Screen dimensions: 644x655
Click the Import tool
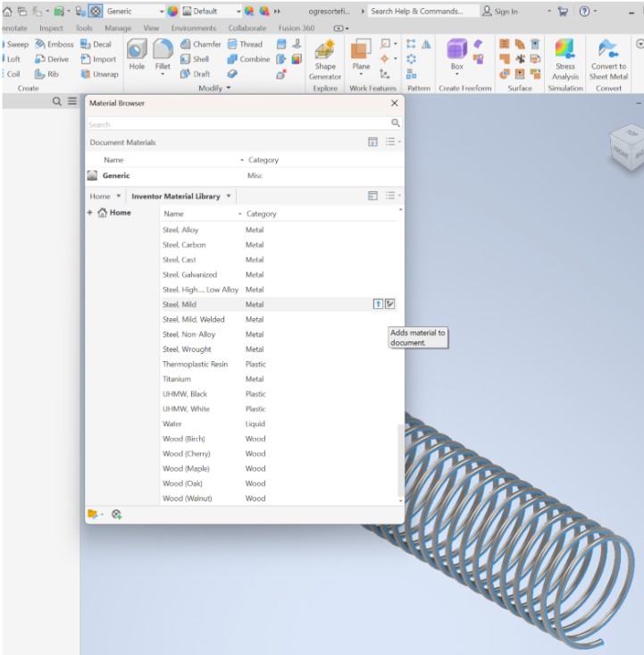click(98, 59)
